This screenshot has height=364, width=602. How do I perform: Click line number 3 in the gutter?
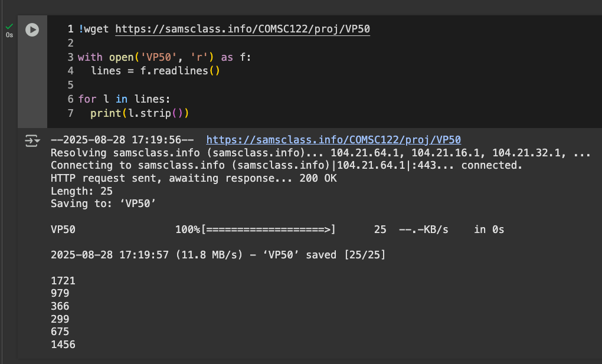71,57
